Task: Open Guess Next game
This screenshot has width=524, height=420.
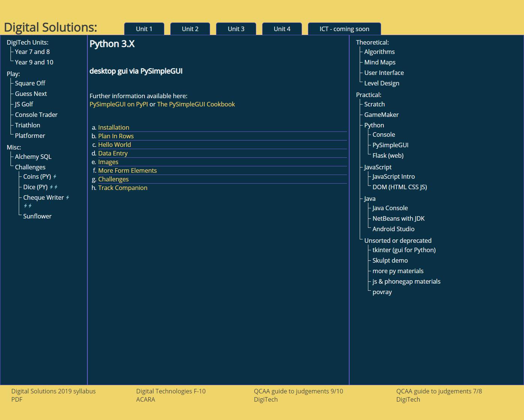Action: 31,94
